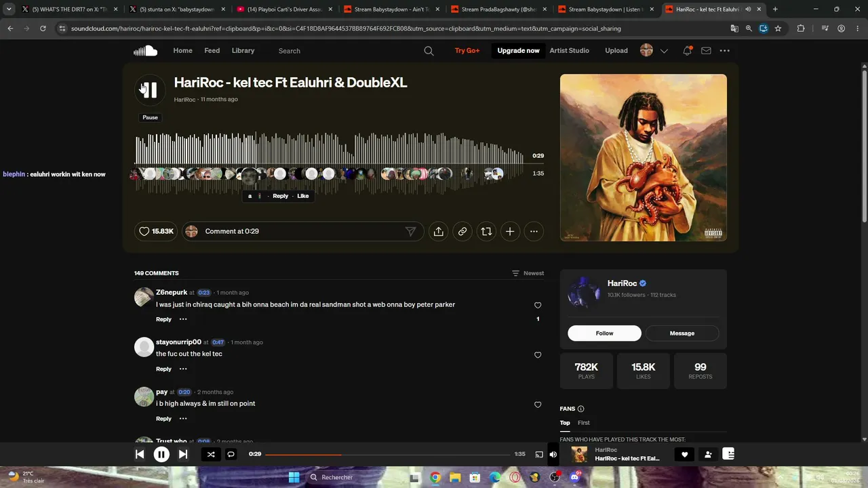
Task: Open more options on stayonurrip00's comment
Action: point(182,369)
